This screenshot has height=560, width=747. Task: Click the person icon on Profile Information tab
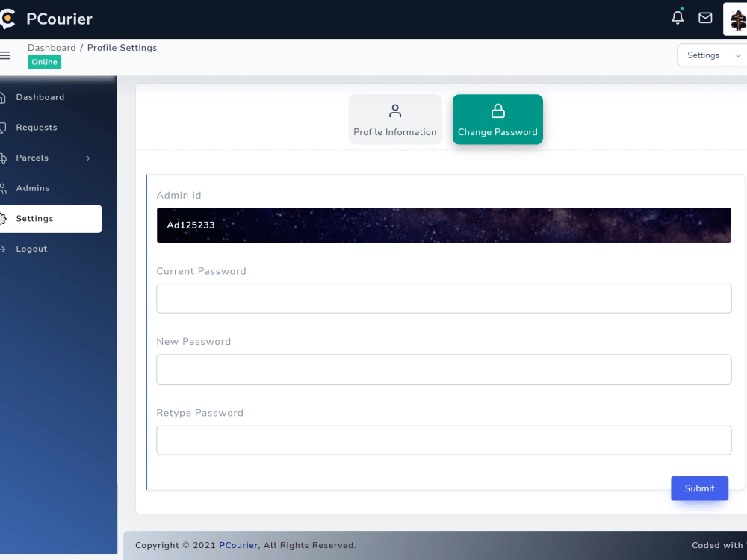pyautogui.click(x=395, y=111)
